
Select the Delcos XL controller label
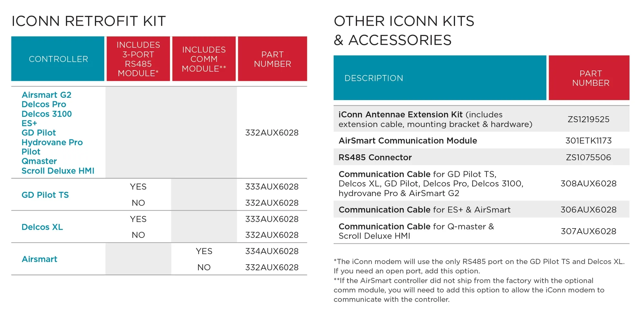coord(42,227)
